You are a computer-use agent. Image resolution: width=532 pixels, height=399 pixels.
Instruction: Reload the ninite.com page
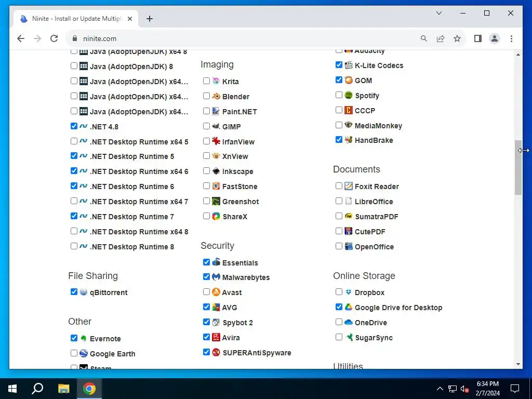pyautogui.click(x=54, y=38)
